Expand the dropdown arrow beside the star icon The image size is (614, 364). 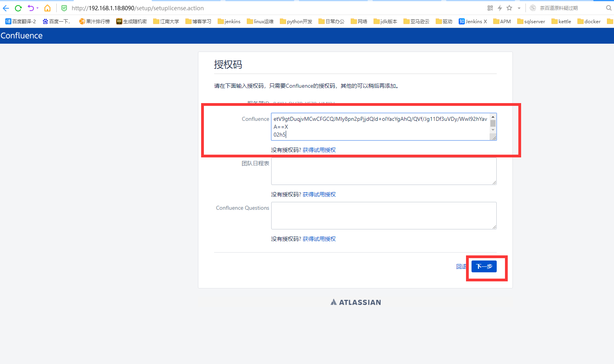(x=519, y=8)
